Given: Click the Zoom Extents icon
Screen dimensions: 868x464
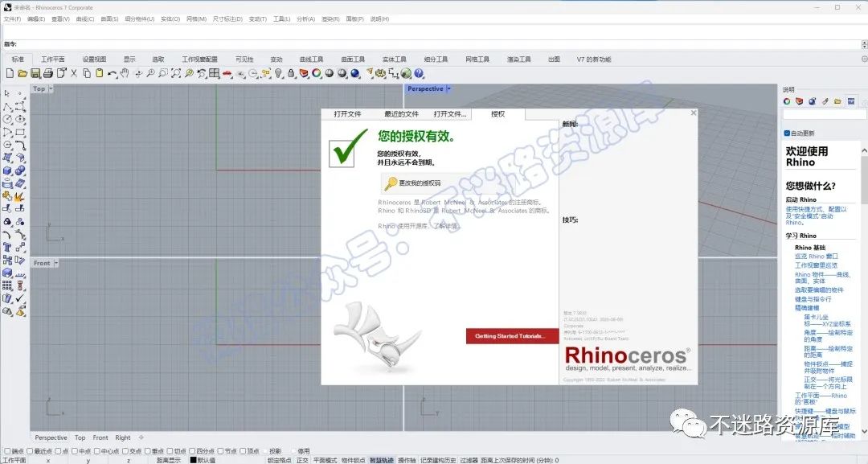Looking at the screenshot, I should click(176, 73).
